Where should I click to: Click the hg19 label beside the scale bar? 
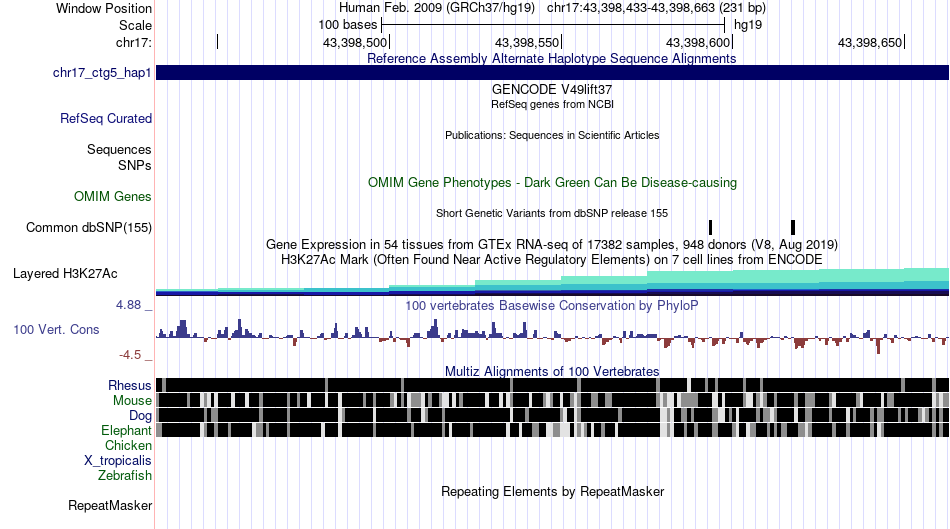748,25
